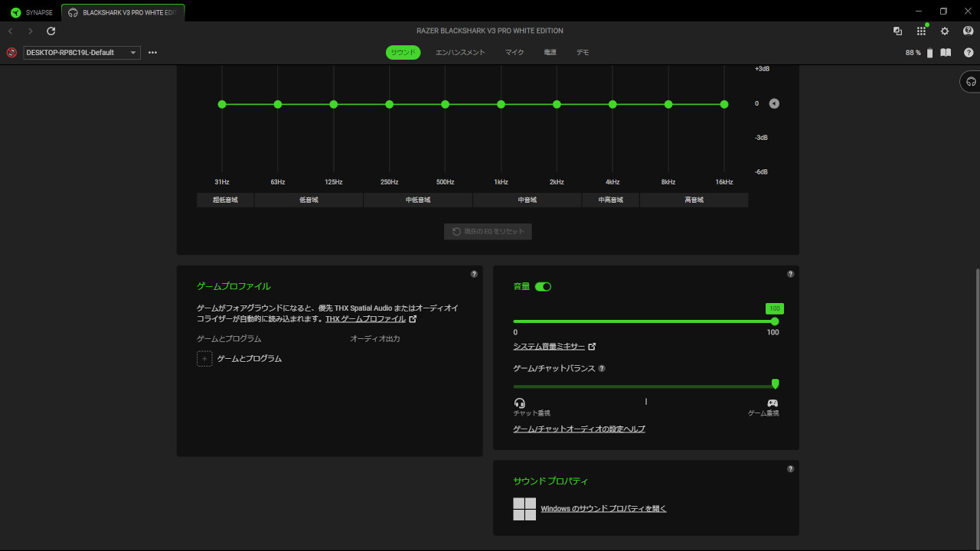
Task: Click the ゲーム重視 controller icon
Action: pyautogui.click(x=773, y=403)
